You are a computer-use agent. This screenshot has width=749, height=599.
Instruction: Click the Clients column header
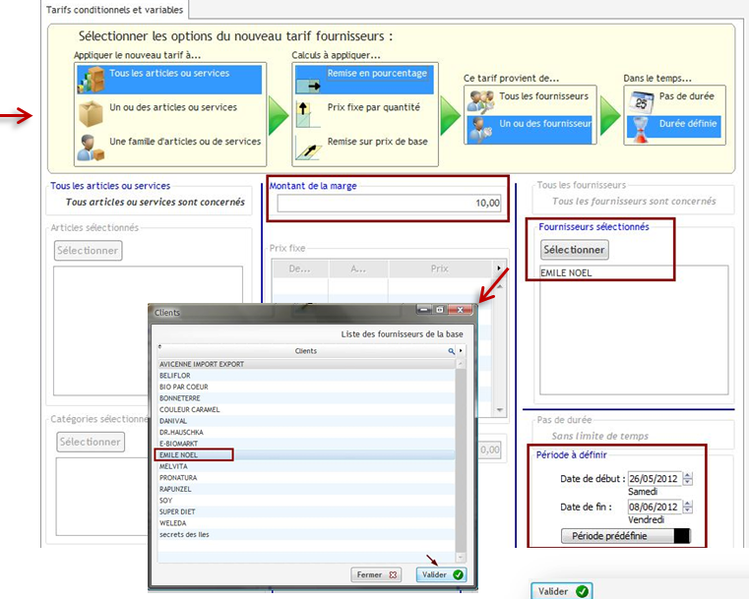pyautogui.click(x=306, y=351)
